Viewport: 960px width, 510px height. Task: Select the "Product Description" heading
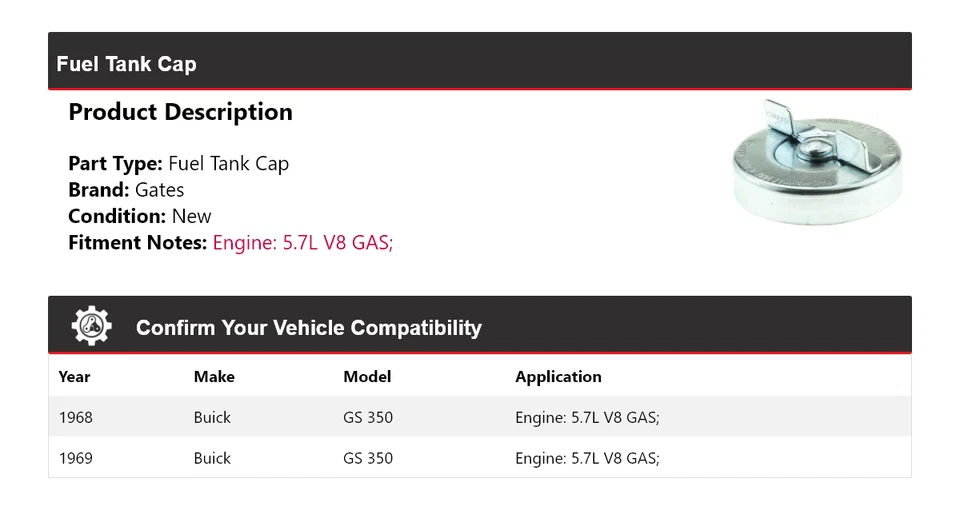[x=180, y=112]
